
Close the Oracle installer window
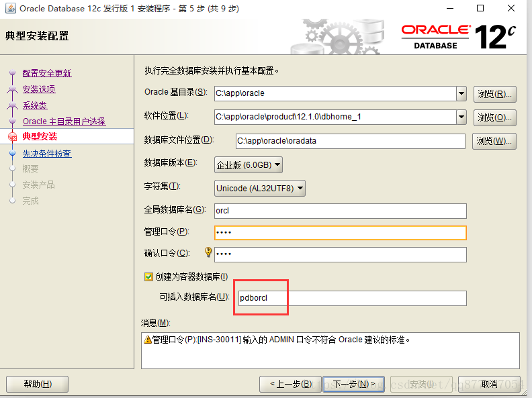pos(511,8)
